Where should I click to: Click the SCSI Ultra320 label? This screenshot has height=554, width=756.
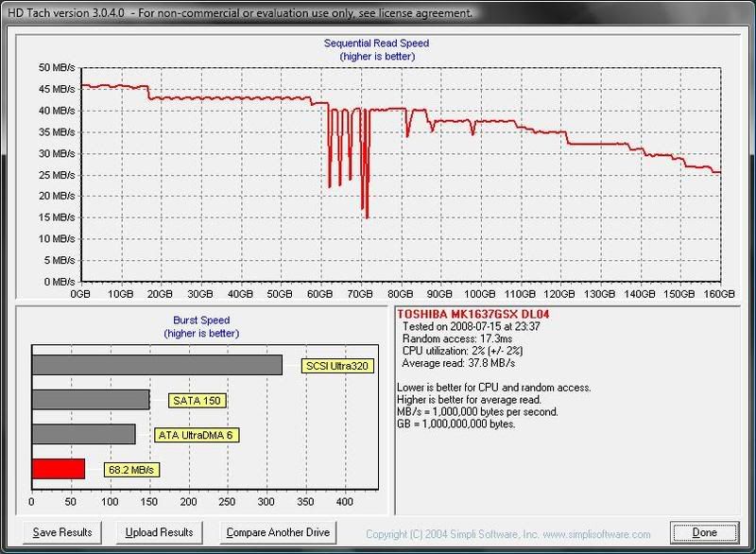click(x=337, y=366)
